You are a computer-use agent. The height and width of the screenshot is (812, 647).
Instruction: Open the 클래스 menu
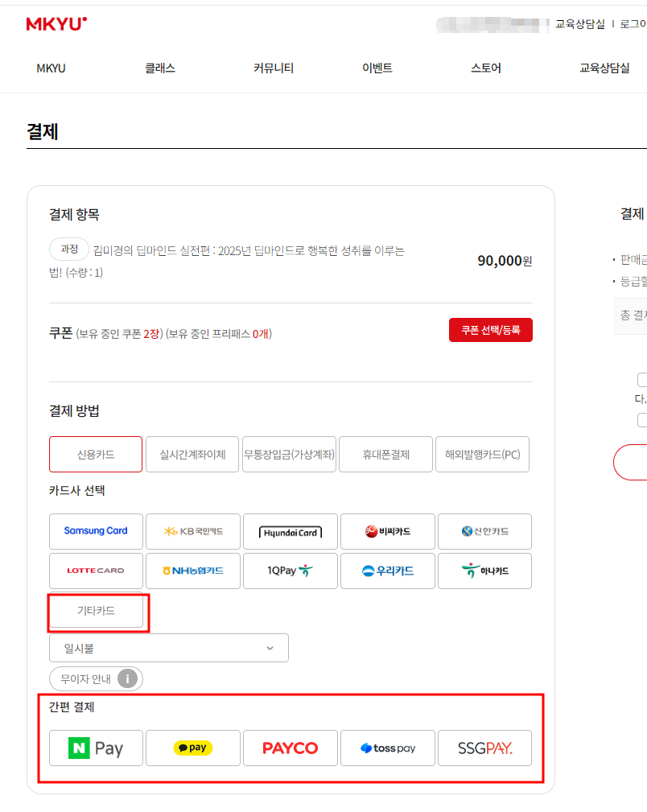[x=160, y=68]
